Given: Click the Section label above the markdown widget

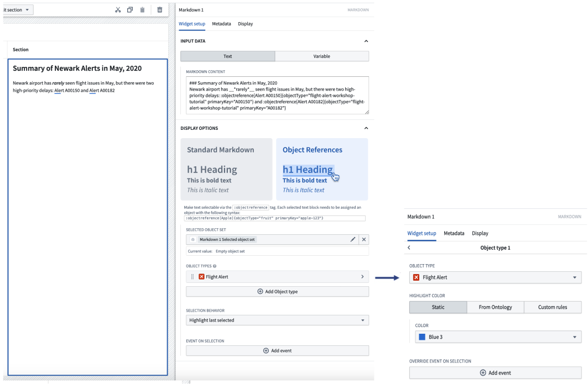Looking at the screenshot, I should point(20,50).
